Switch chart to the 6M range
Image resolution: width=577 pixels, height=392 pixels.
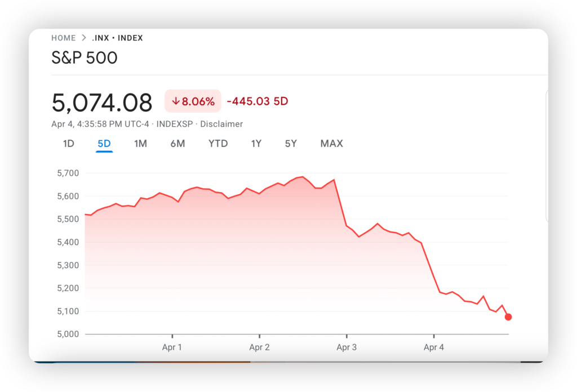click(x=177, y=144)
